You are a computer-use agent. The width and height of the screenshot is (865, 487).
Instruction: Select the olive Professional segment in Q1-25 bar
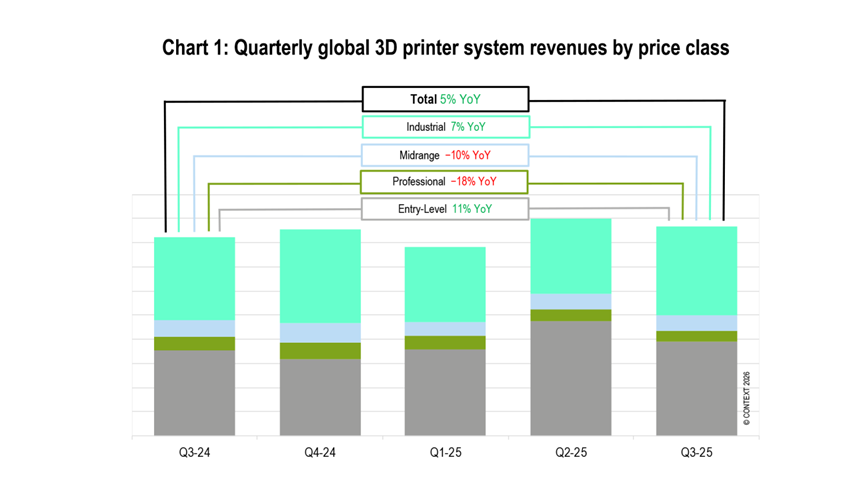click(x=445, y=342)
